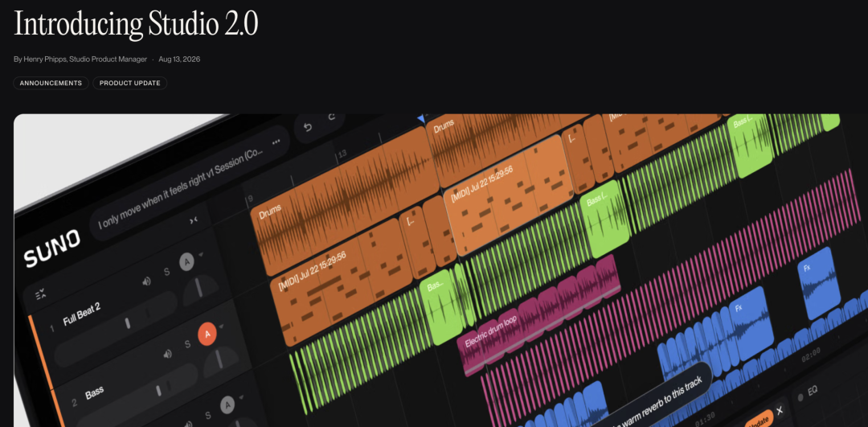868x427 pixels.
Task: Click the collapse arrows icon beside title
Action: (193, 220)
